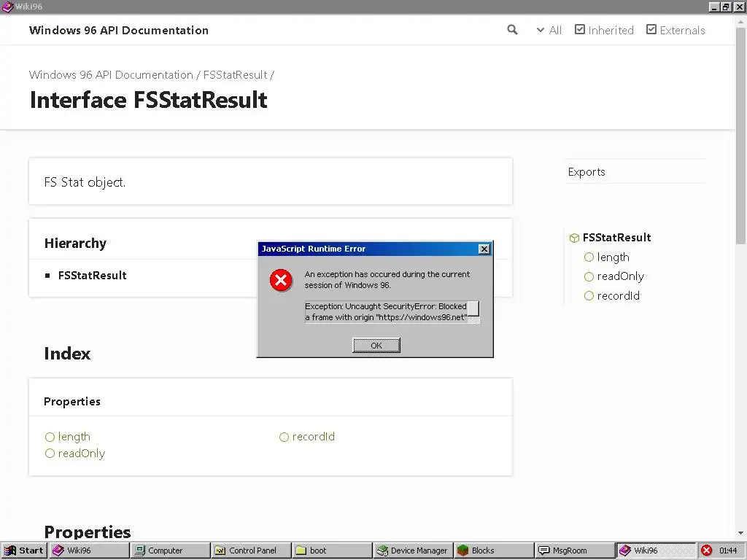Click FSStatResult in the Hierarchy list
This screenshot has height=560, width=747.
click(x=93, y=275)
